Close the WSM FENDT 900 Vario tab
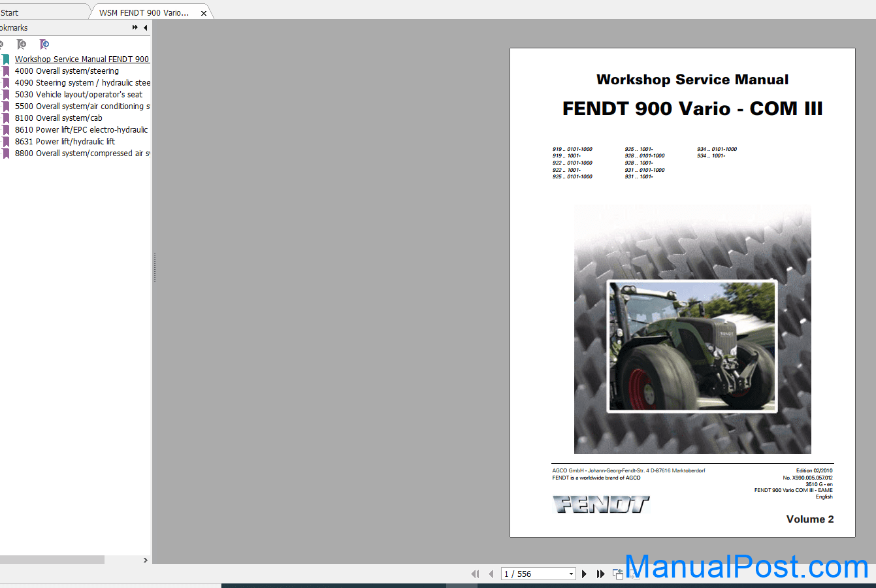Viewport: 876px width, 588px height. [x=204, y=13]
